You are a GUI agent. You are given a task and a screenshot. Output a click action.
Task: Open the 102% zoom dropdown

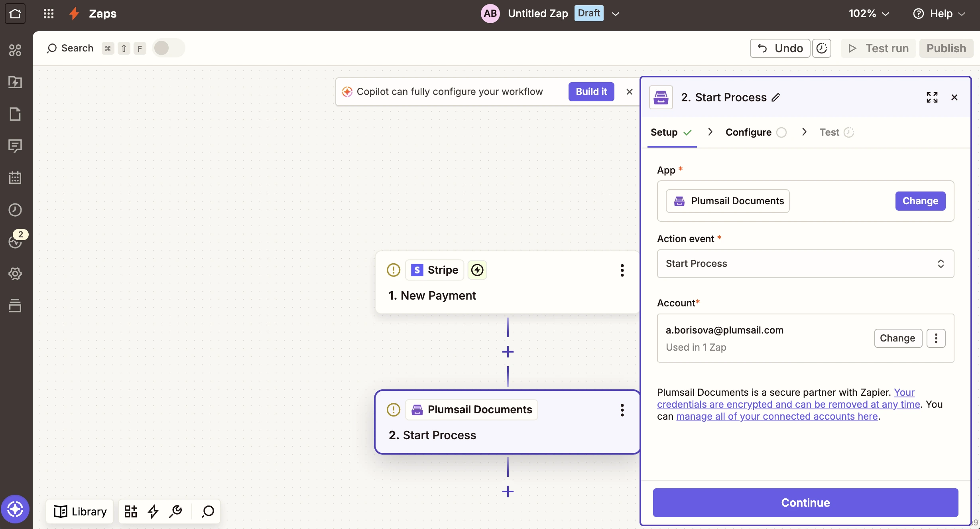coord(869,14)
